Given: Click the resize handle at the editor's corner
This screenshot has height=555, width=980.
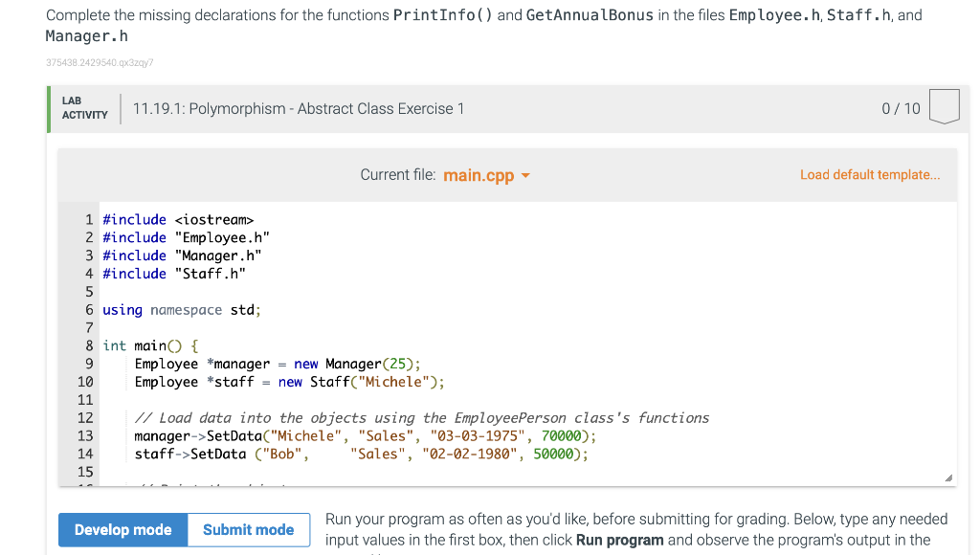Looking at the screenshot, I should (948, 476).
